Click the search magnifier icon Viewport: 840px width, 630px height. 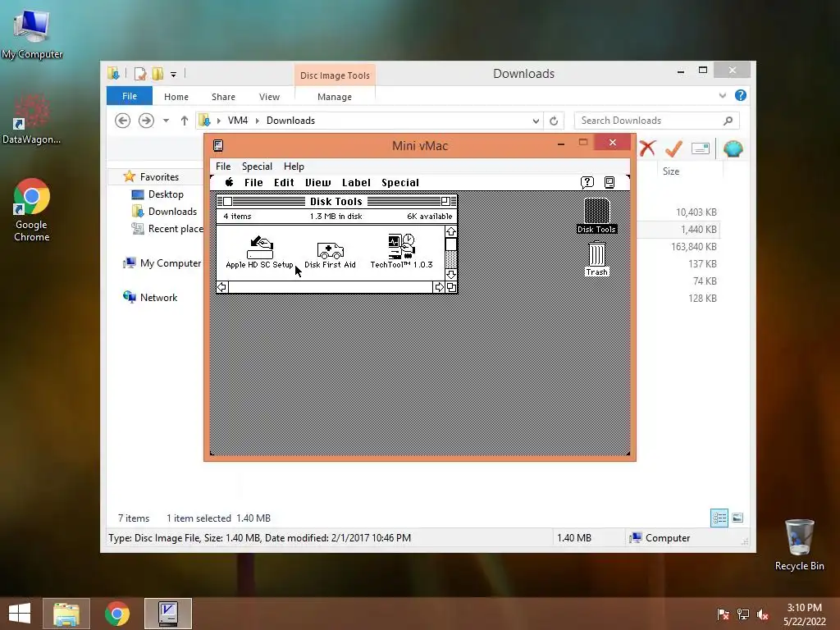(x=728, y=121)
